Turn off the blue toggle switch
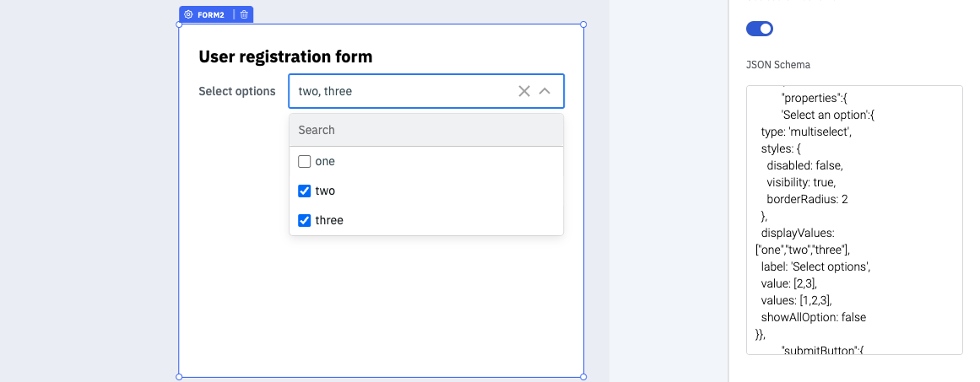Screen dimensions: 980x382 pyautogui.click(x=760, y=29)
